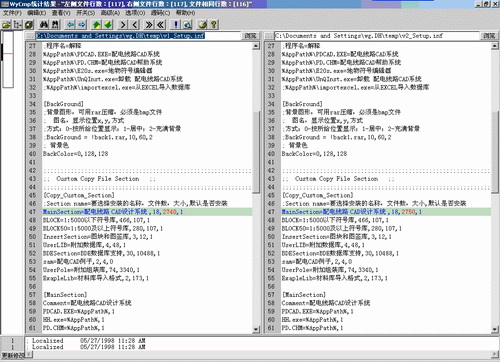This screenshot has width=500, height=362.
Task: Click the difference overview map strip
Action: click(8, 59)
